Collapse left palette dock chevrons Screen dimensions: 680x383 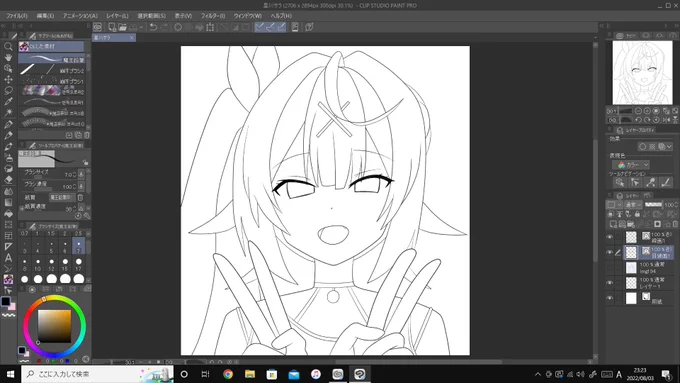(x=3, y=26)
